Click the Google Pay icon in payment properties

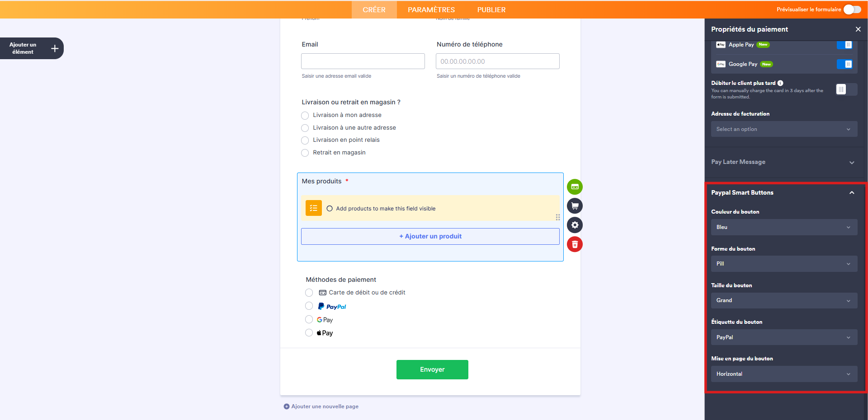tap(721, 64)
